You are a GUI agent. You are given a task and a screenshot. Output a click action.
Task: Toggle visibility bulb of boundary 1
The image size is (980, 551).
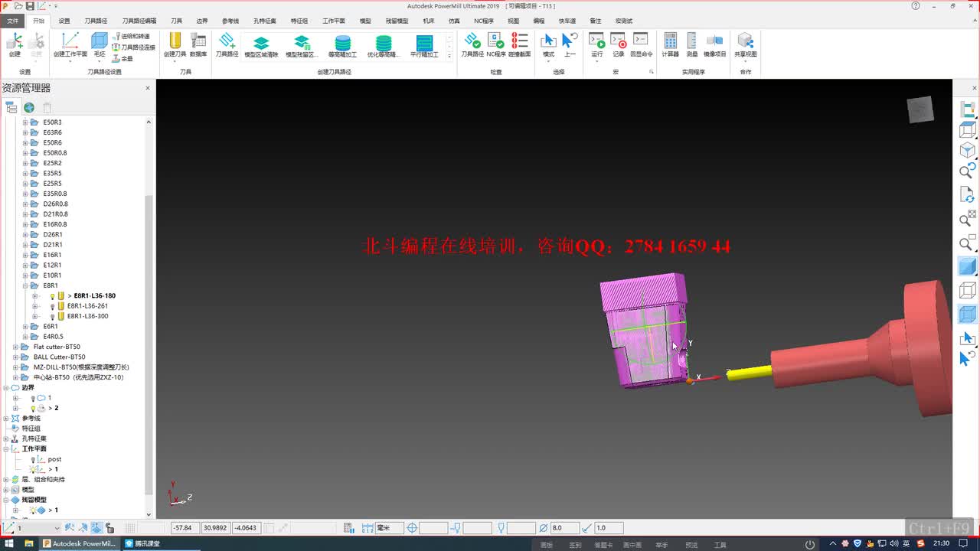32,398
